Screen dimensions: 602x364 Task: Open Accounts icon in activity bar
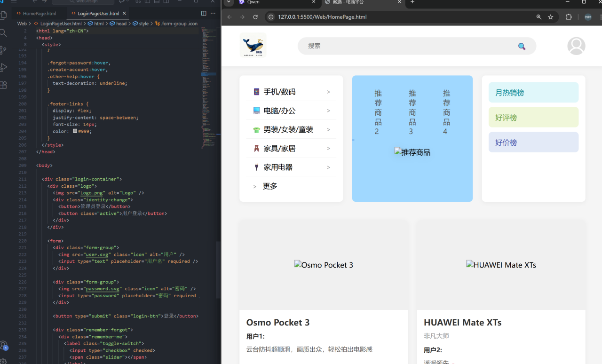point(4,346)
